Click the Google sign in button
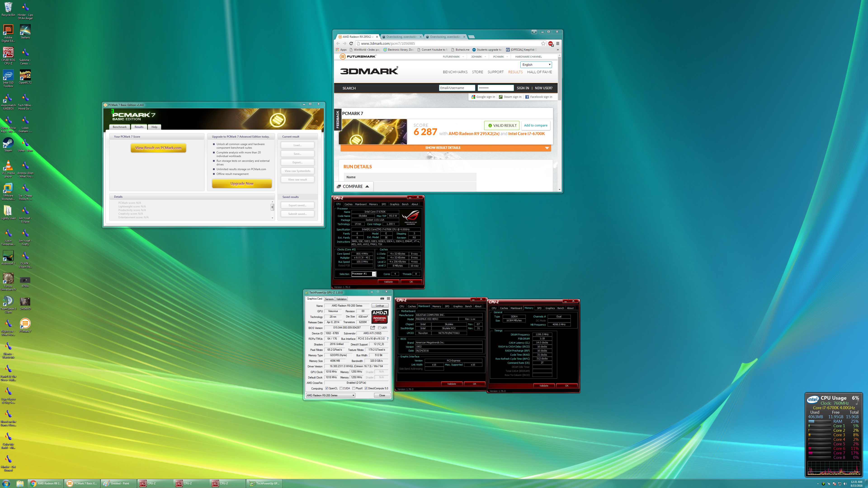The width and height of the screenshot is (868, 488). 483,97
